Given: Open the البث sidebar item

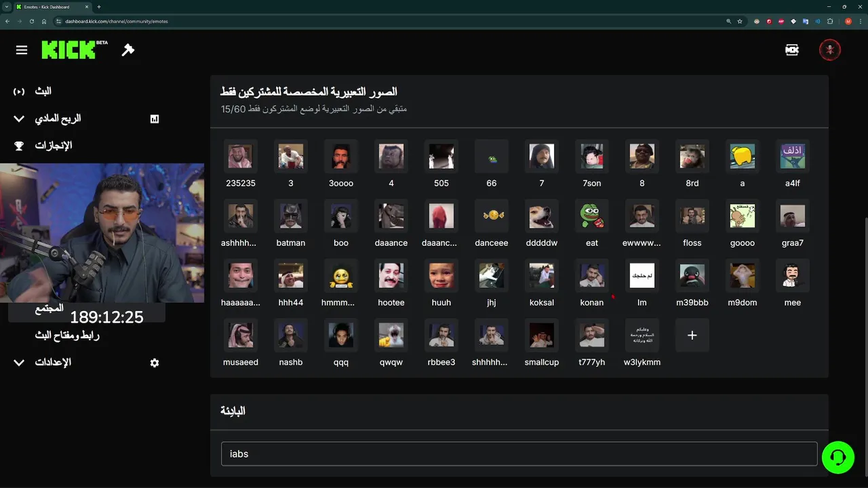Looking at the screenshot, I should [43, 91].
